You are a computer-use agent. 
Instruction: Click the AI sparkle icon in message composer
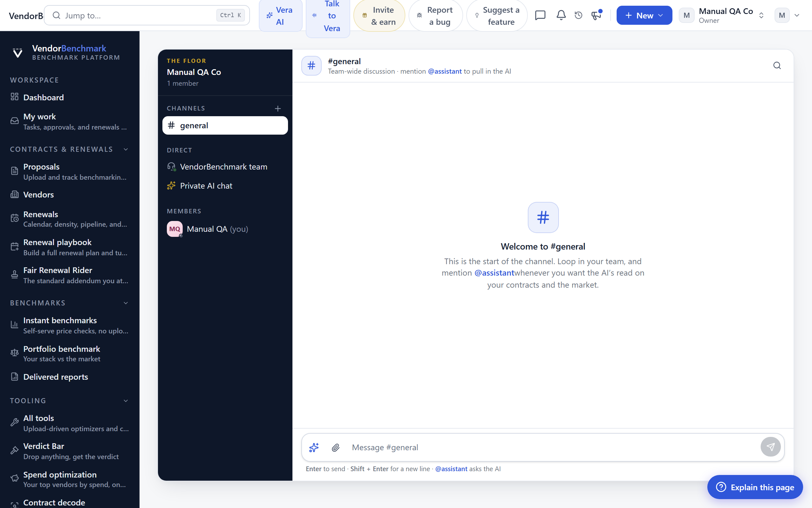pos(314,447)
